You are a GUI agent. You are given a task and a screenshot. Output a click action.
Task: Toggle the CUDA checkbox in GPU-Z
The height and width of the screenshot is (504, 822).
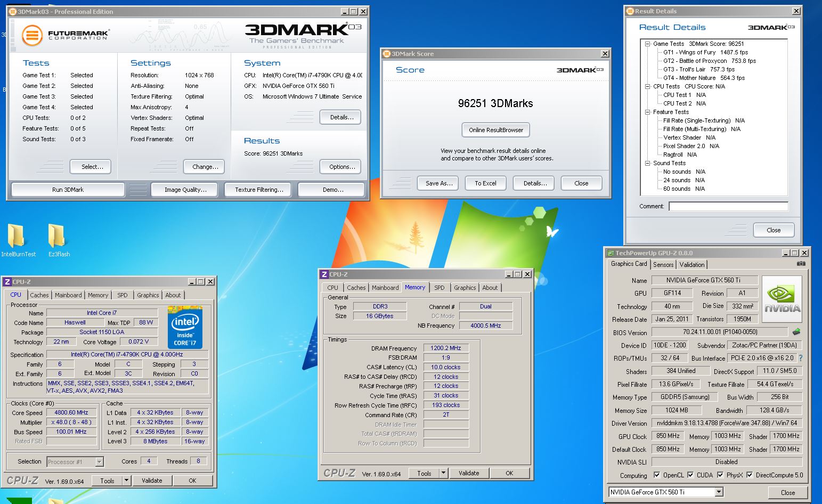690,475
